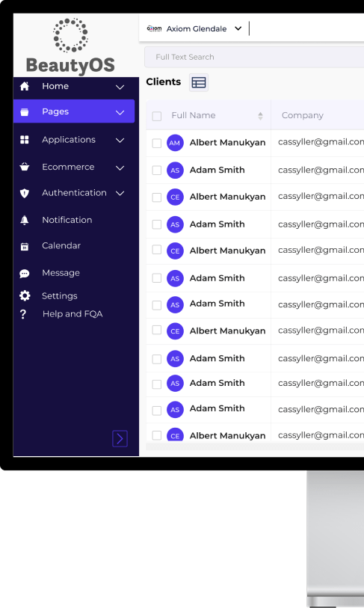The height and width of the screenshot is (608, 364).
Task: Click the Ecommerce basket icon
Action: coord(25,167)
